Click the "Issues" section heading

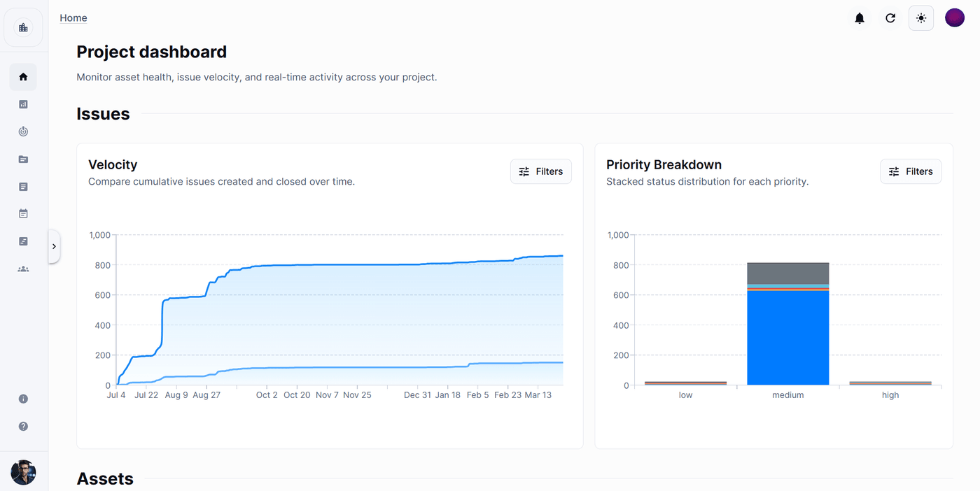(103, 114)
